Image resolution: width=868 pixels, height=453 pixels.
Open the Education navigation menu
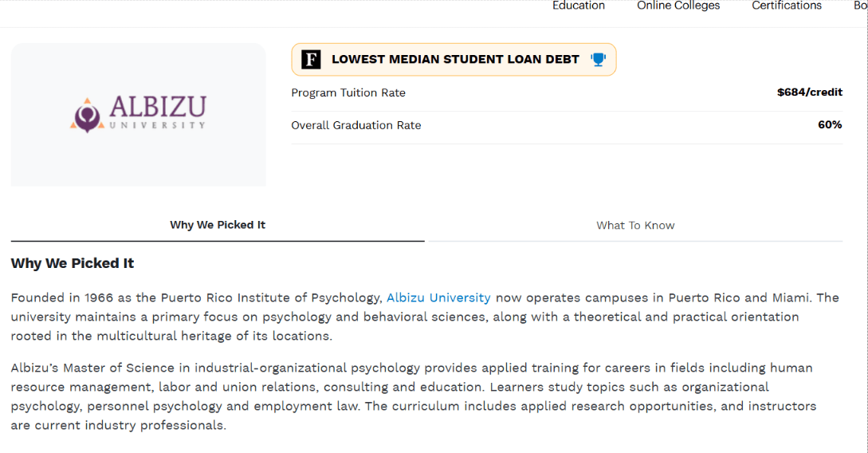[x=579, y=6]
